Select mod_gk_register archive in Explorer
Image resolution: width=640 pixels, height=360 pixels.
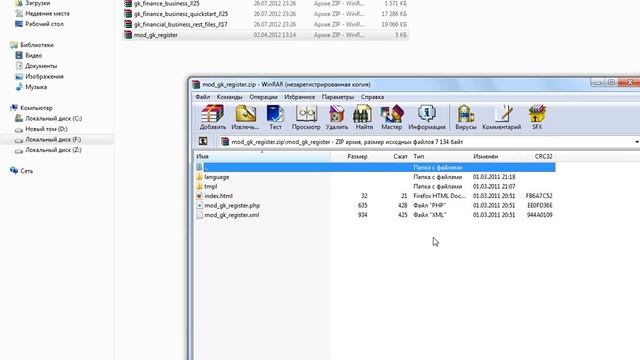(x=266, y=35)
